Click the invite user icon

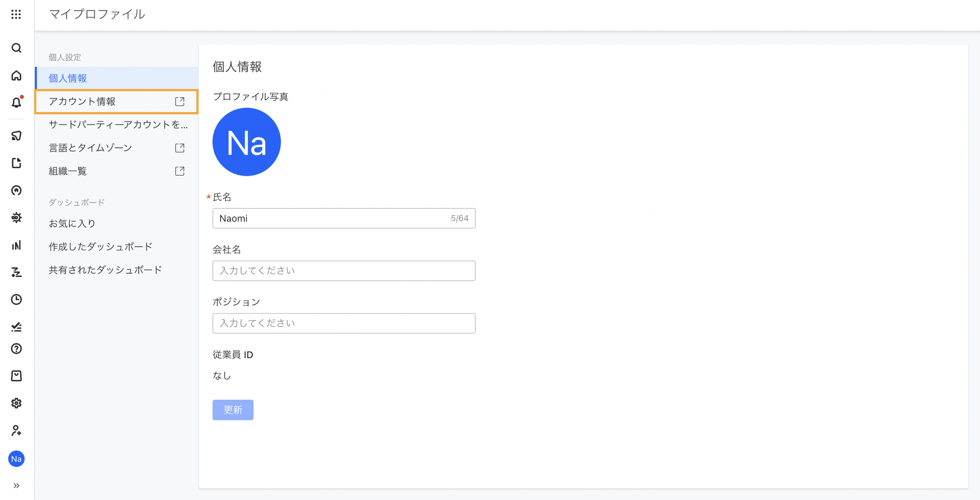tap(16, 430)
